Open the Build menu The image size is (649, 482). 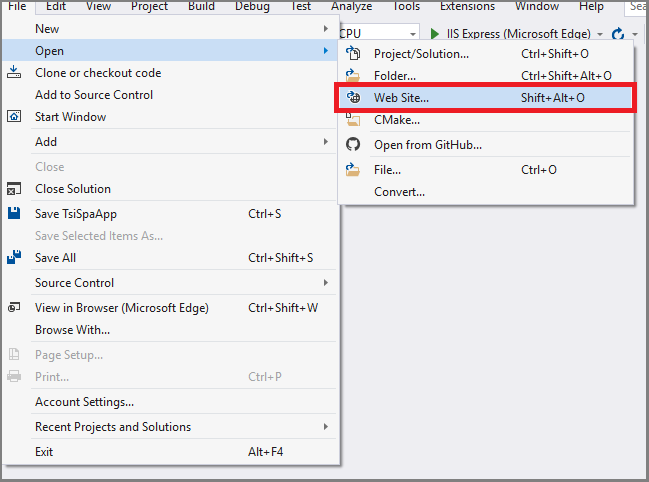pyautogui.click(x=202, y=6)
